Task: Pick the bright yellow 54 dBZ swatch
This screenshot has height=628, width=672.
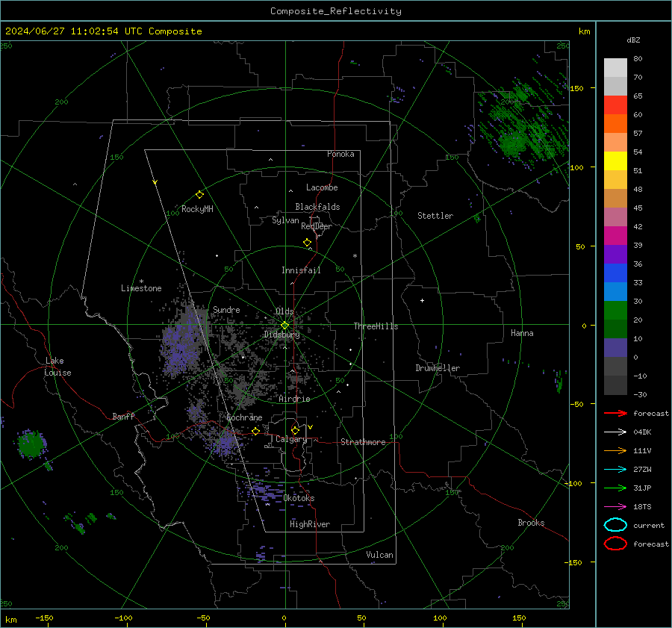Action: [615, 161]
